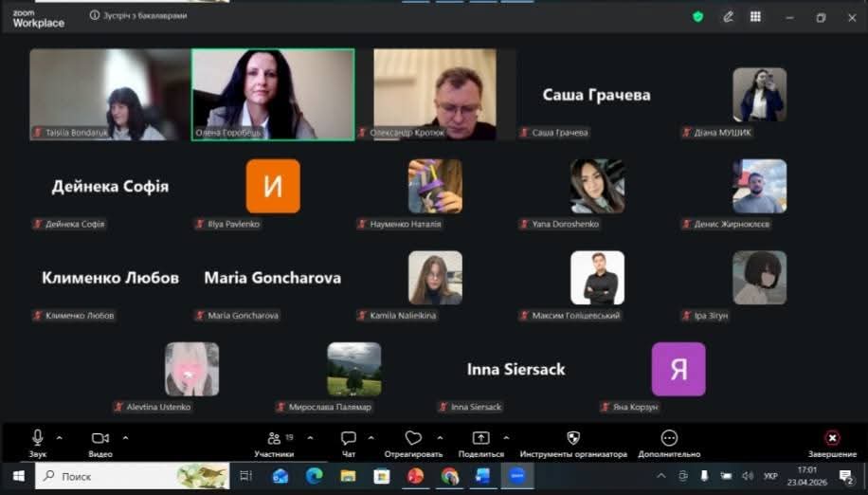
Task: Toggle the camera with the Видео button
Action: point(100,438)
